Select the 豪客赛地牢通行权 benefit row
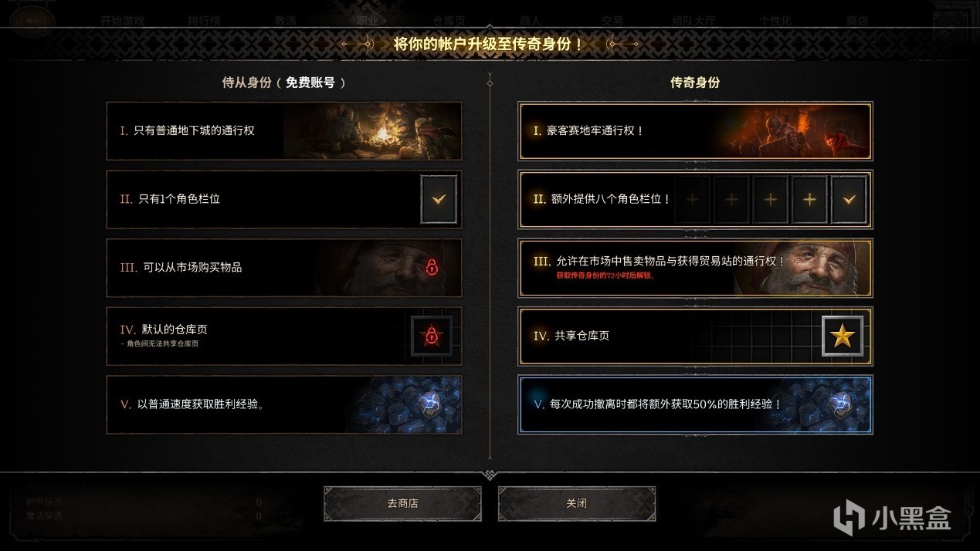 [x=696, y=131]
